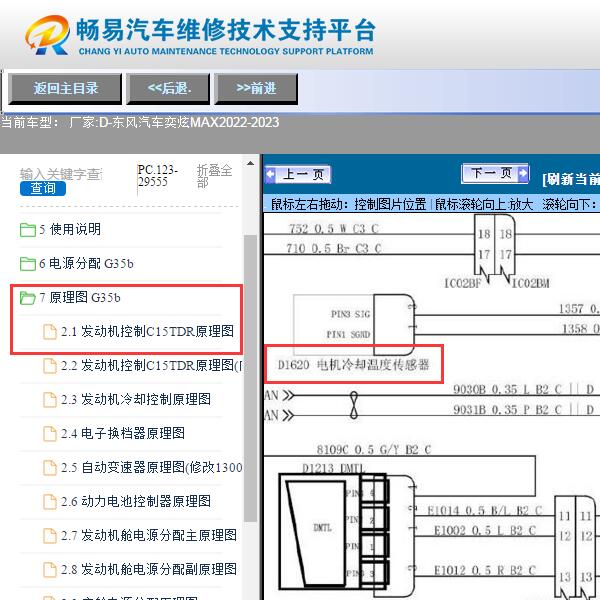Click wire label 752 0.5 W C3 C
The image size is (600, 600).
pos(334,229)
